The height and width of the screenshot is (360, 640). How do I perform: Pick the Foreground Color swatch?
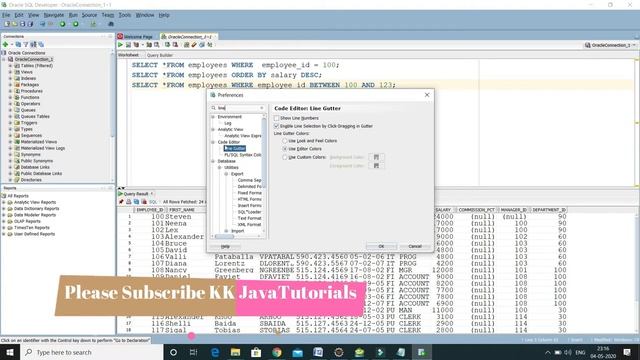(376, 166)
